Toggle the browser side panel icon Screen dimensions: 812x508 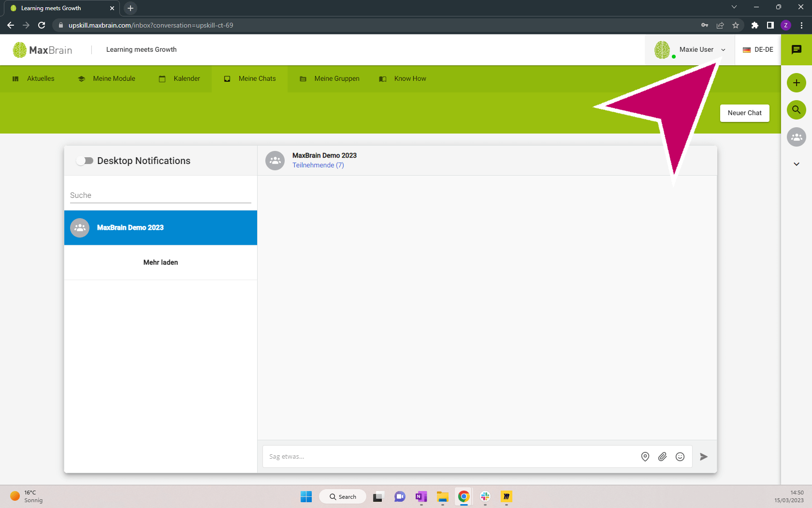[770, 25]
